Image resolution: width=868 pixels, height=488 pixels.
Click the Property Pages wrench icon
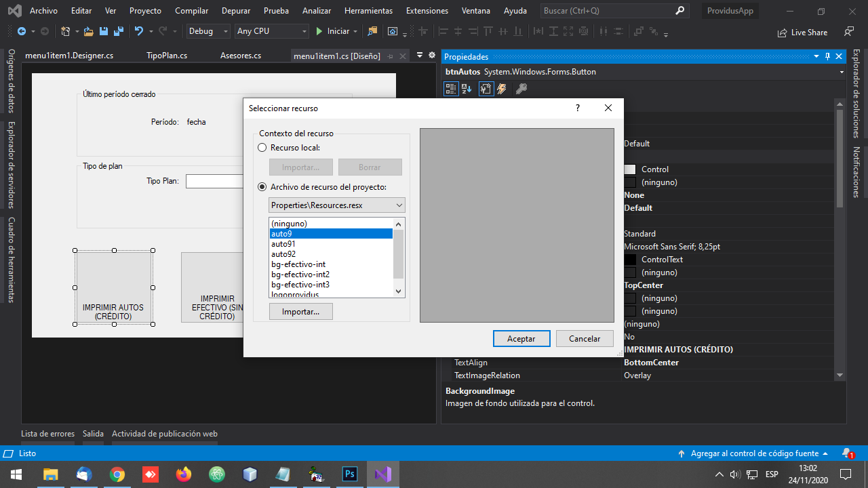[x=521, y=88]
